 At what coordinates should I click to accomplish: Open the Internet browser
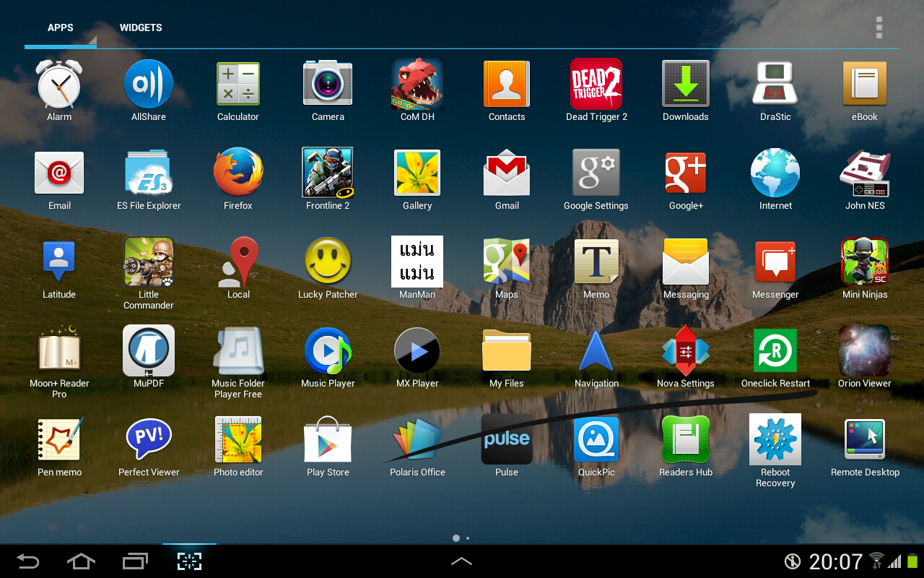pos(775,173)
